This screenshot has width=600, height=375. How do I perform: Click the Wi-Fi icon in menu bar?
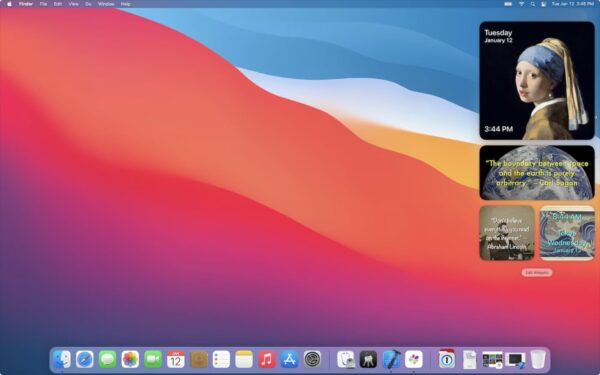[x=521, y=4]
